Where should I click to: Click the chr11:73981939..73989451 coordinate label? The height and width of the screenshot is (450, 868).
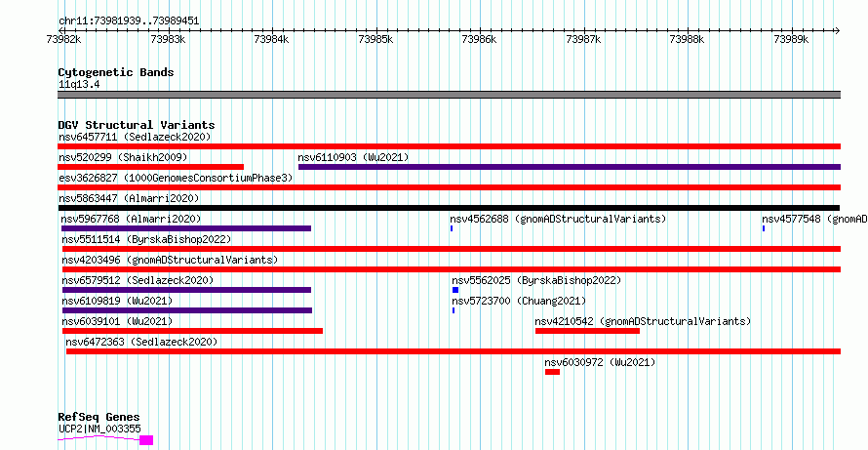tap(129, 21)
